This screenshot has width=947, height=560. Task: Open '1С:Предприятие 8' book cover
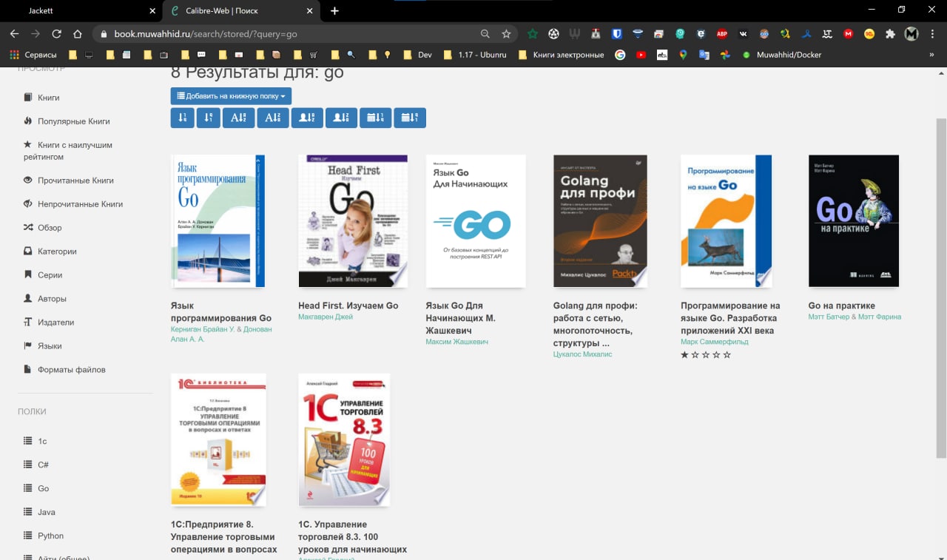[218, 439]
